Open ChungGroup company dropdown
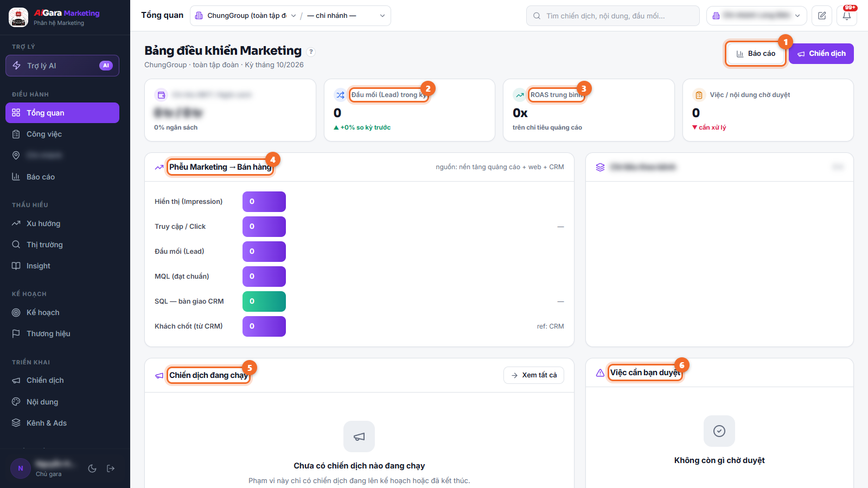The image size is (868, 488). point(246,16)
